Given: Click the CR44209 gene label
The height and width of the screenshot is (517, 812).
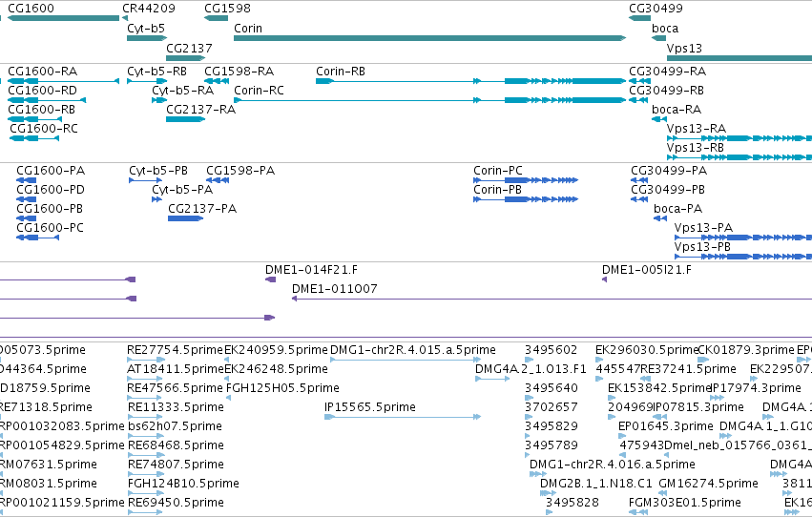Looking at the screenshot, I should coord(149,9).
